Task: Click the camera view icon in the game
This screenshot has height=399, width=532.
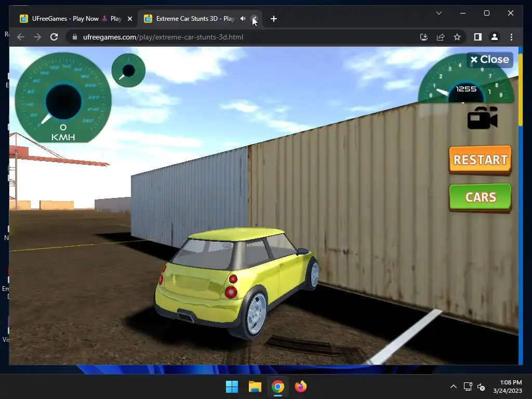Action: (x=483, y=118)
